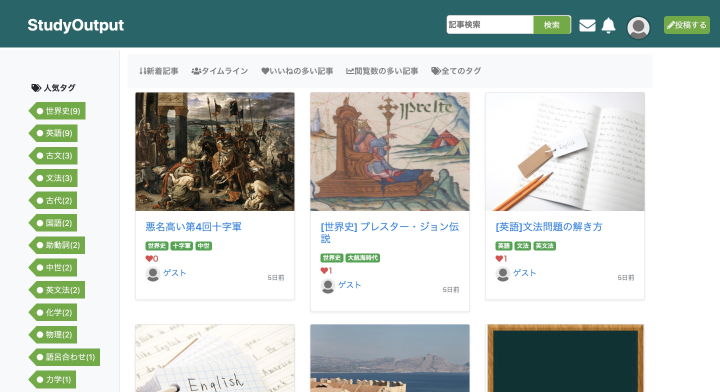Screen dimensions: 720x392
Task: Select popular tag 中世(2)
Action: (53, 268)
